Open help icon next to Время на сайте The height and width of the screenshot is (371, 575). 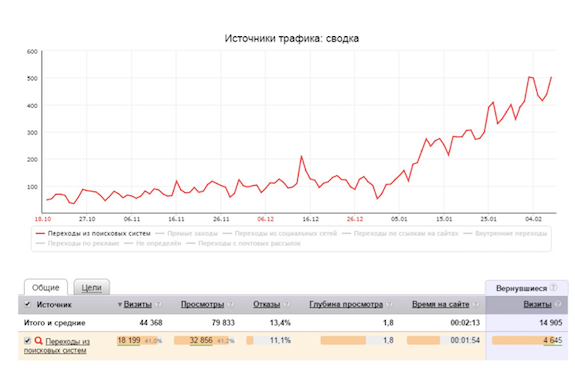click(476, 304)
